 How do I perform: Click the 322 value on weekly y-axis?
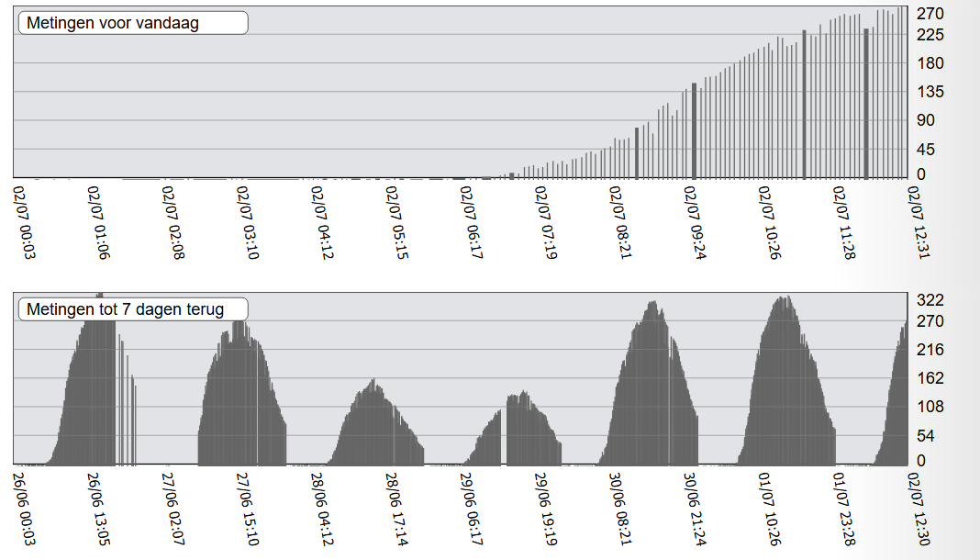931,300
